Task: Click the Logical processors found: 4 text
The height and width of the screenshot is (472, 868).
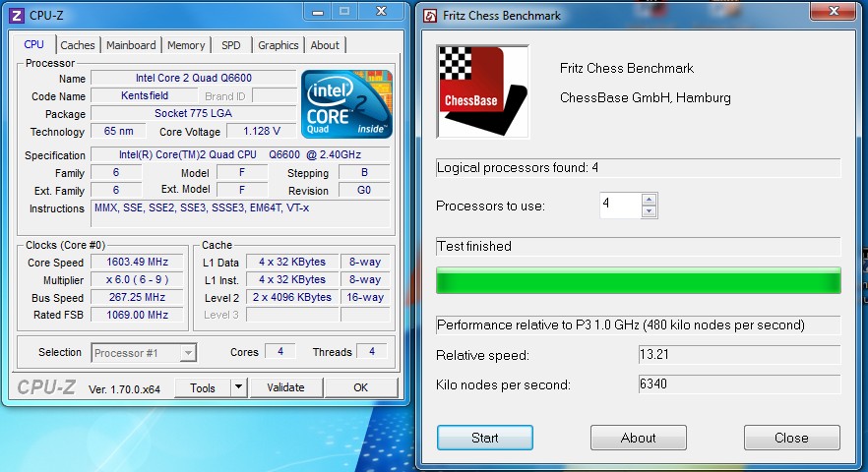Action: tap(518, 168)
